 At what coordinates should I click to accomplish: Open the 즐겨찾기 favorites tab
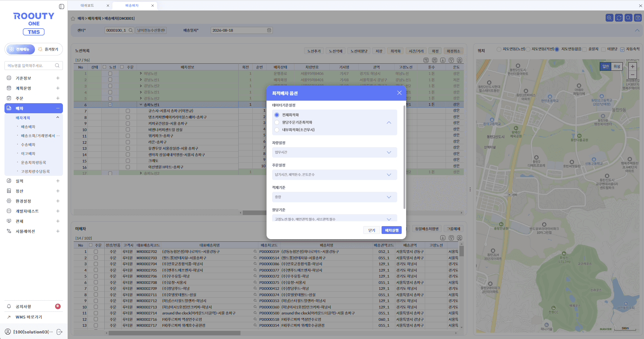click(49, 49)
